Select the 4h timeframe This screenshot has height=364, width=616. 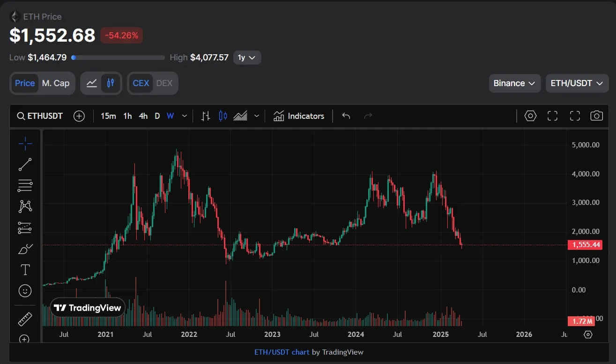coord(143,116)
